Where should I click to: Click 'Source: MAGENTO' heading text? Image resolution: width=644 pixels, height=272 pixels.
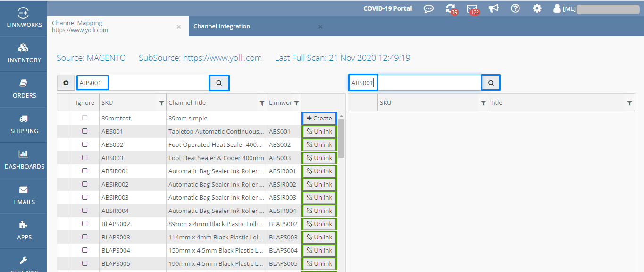92,58
